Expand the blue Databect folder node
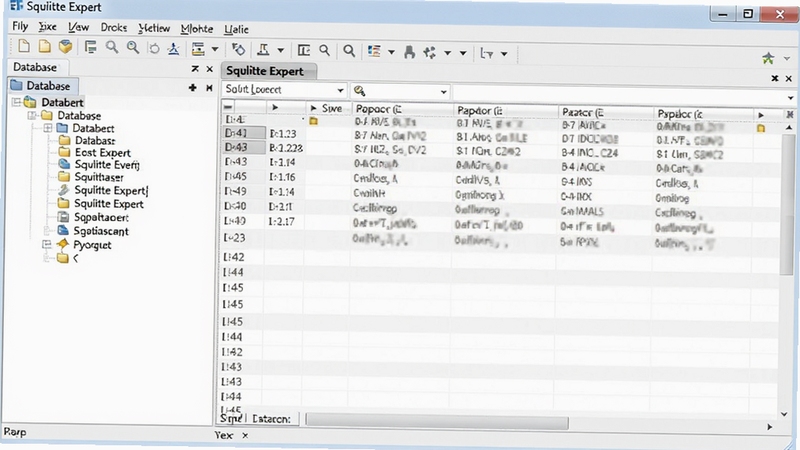The image size is (800, 450). coord(48,128)
